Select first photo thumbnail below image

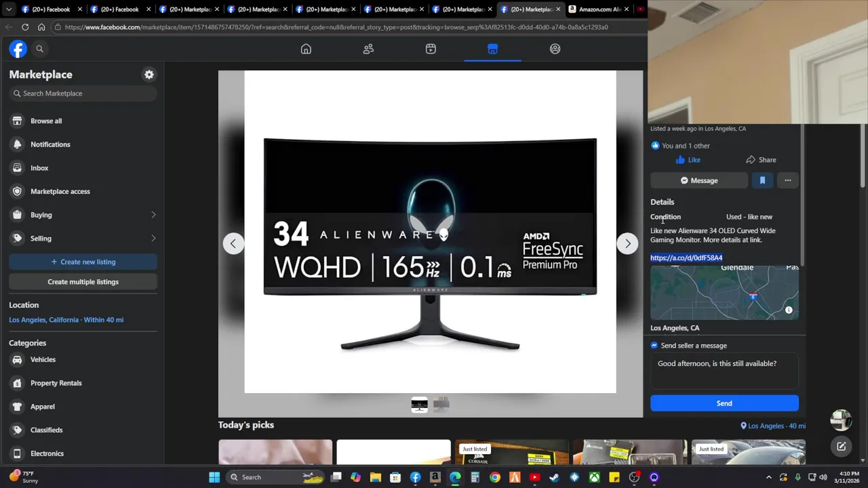(419, 405)
